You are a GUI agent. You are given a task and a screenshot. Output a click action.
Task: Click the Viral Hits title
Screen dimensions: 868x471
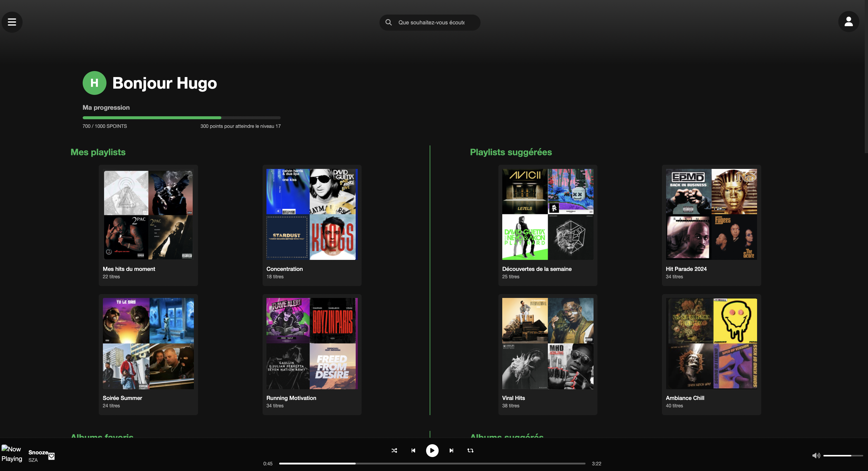tap(514, 398)
